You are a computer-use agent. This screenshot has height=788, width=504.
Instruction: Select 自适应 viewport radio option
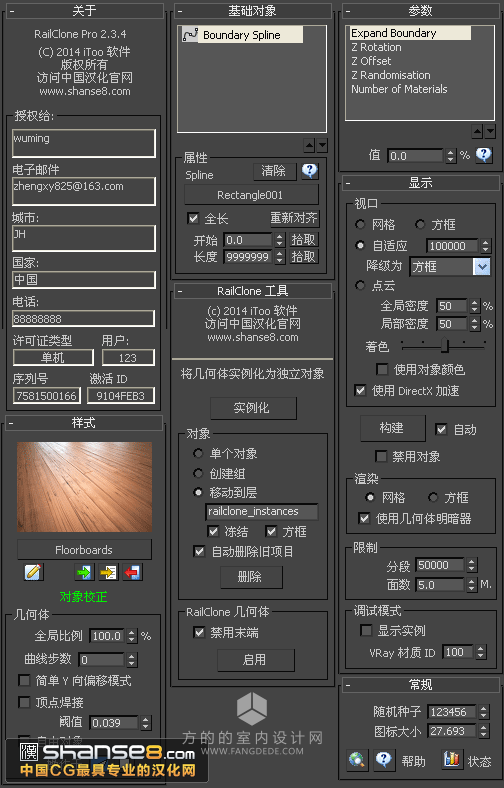pyautogui.click(x=360, y=245)
